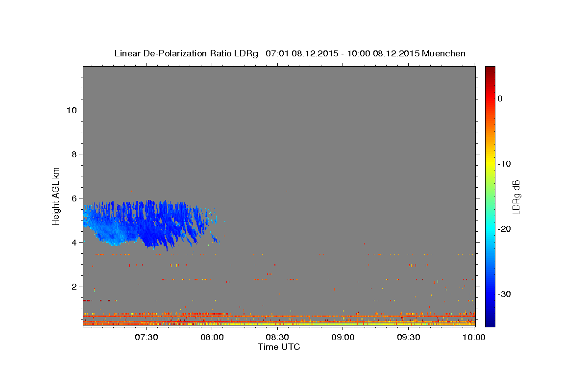This screenshot has height=392, width=588.
Task: Click the dark blue bottom of colorbar
Action: click(x=490, y=321)
